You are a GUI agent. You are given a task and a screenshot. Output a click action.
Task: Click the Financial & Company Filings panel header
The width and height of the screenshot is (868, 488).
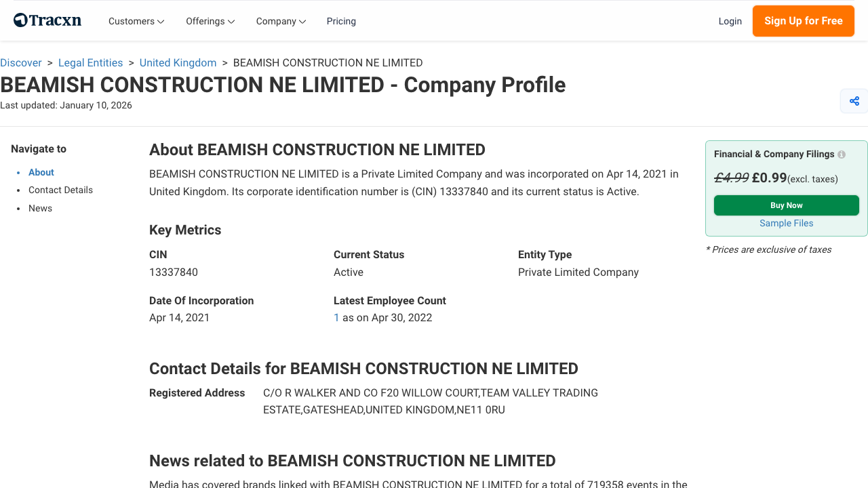[773, 154]
